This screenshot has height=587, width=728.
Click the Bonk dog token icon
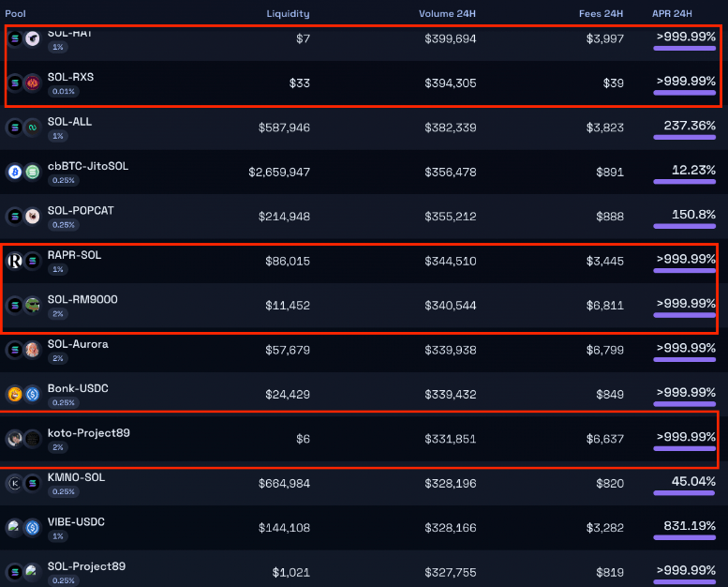(x=15, y=394)
